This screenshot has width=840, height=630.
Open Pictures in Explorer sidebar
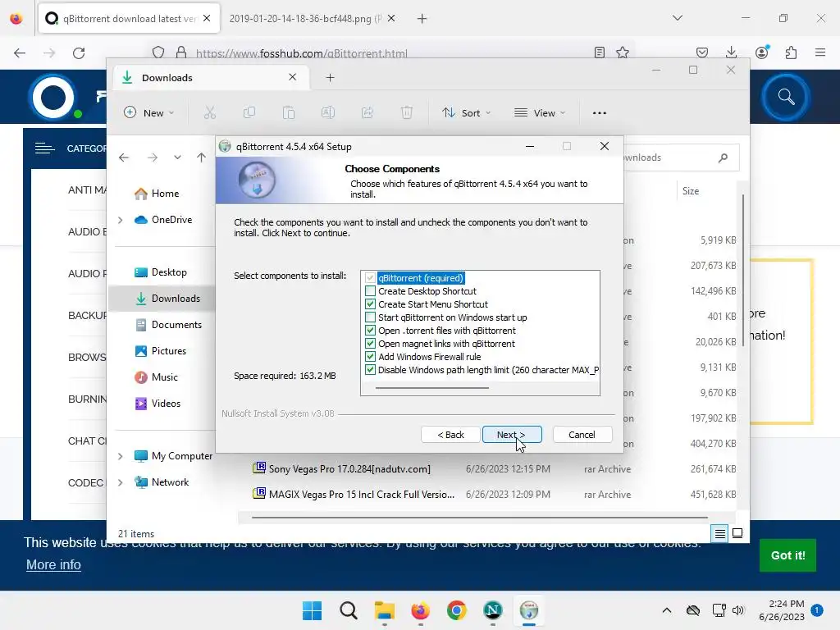click(160, 351)
